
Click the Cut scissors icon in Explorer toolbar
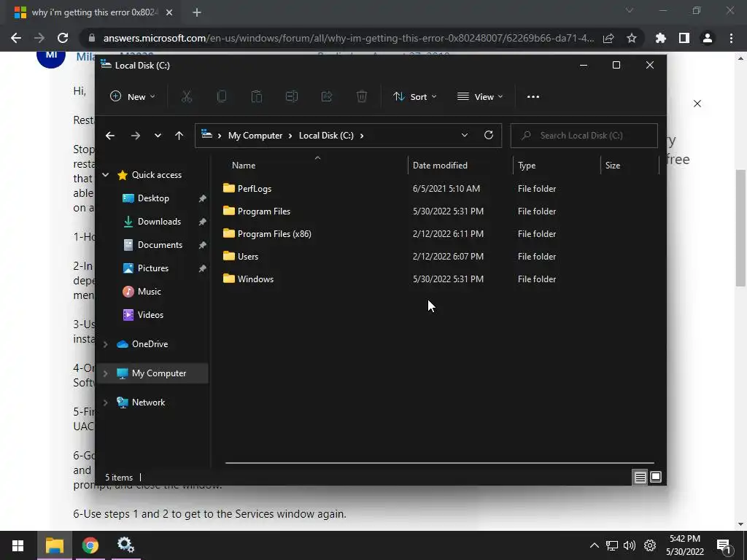[187, 97]
